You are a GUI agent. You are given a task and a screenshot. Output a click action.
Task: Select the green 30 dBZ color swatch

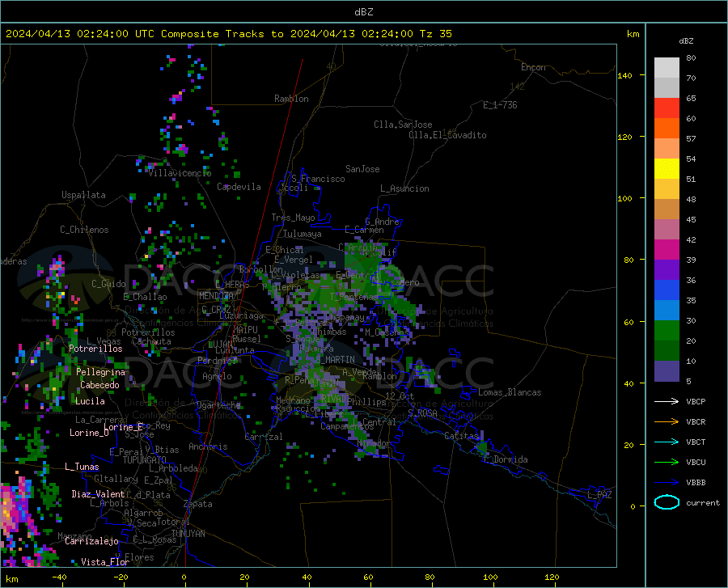[667, 331]
